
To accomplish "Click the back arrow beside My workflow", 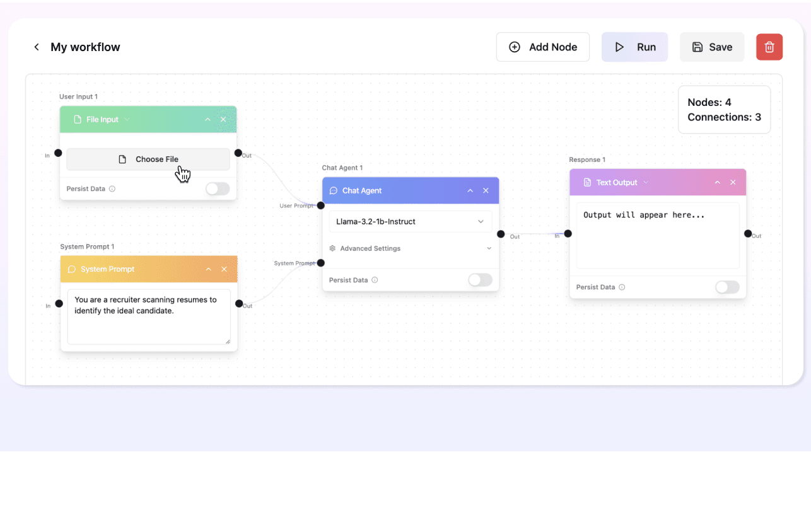I will 36,47.
